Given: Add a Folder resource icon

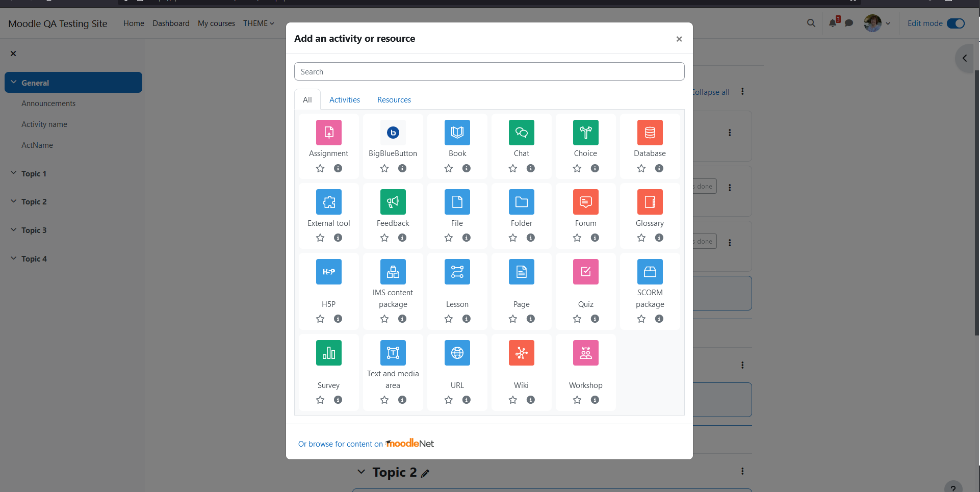Looking at the screenshot, I should (522, 202).
